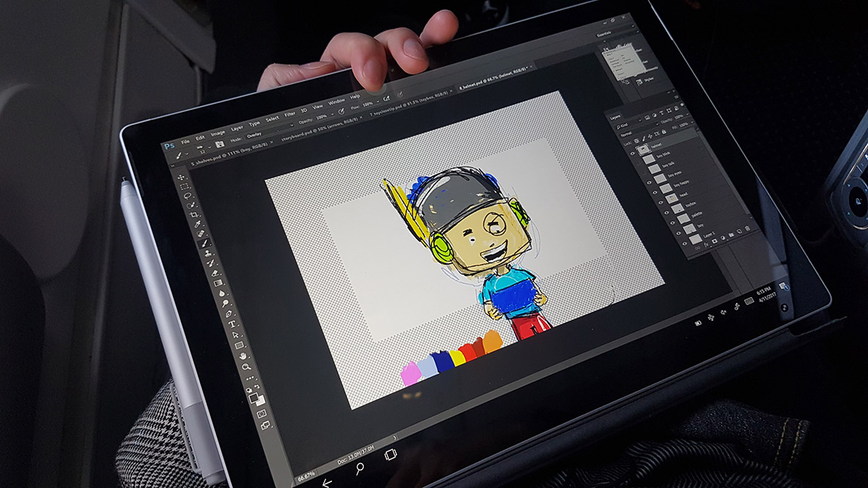Click the foreground color swatch
Viewport: 868px width, 488px height.
coord(254,397)
